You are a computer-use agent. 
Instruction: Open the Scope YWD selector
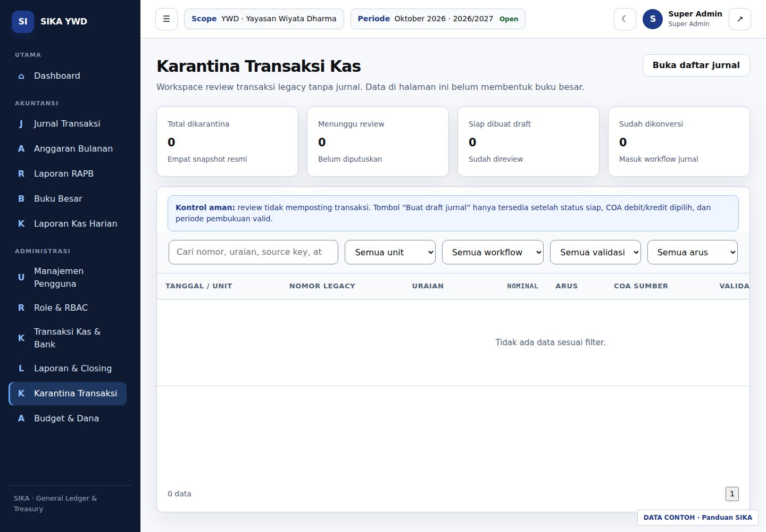pos(264,19)
